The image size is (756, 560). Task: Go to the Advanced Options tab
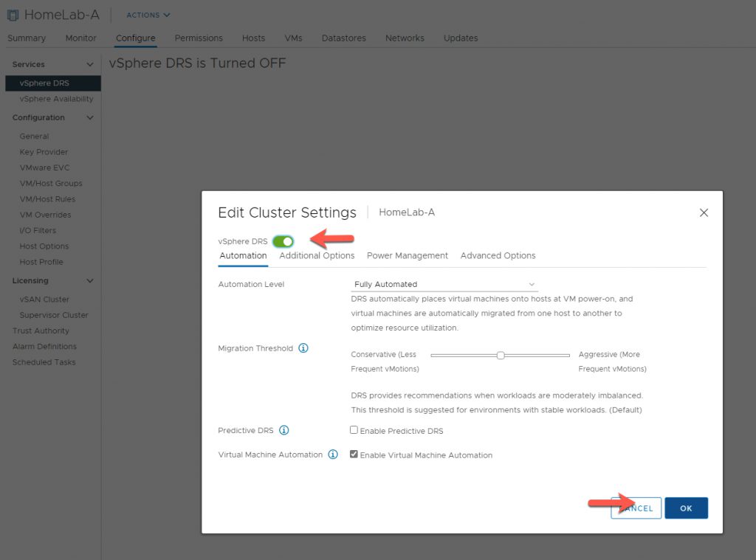pos(498,255)
